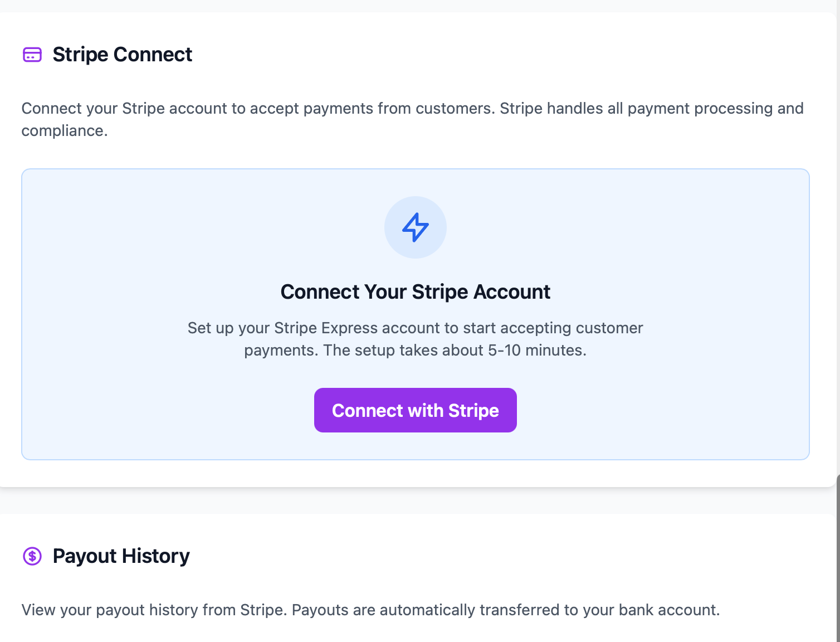Click the vertical scrollbar on the right edge
Image resolution: width=840 pixels, height=642 pixels.
coord(838,557)
